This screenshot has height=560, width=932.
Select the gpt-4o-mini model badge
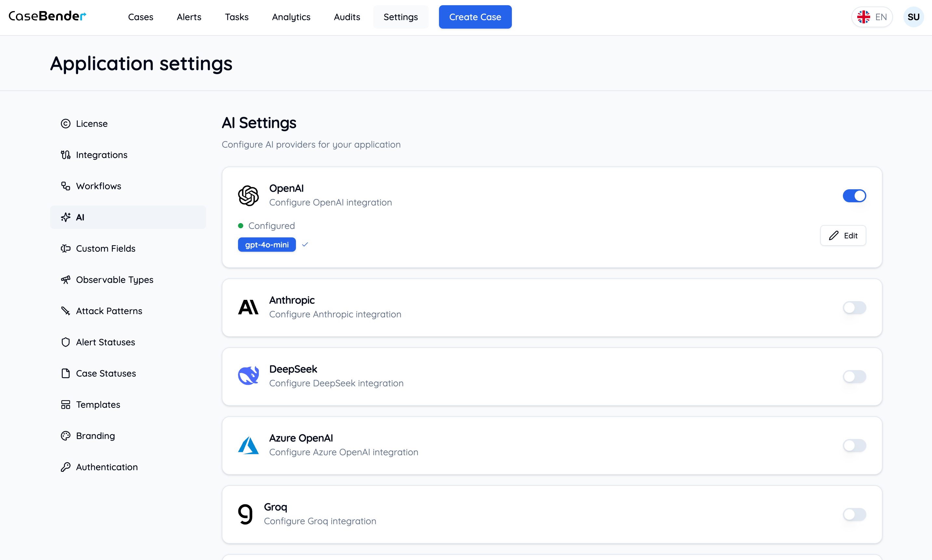[267, 245]
